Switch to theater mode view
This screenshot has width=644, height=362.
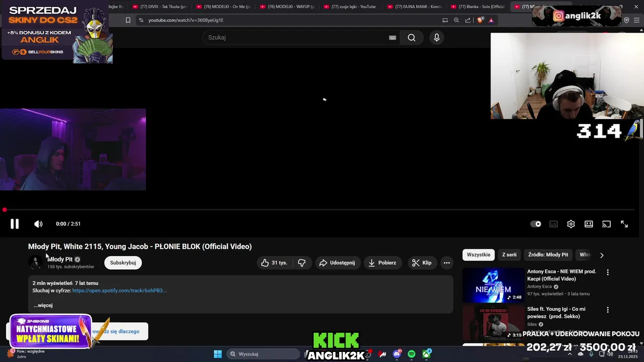[589, 224]
